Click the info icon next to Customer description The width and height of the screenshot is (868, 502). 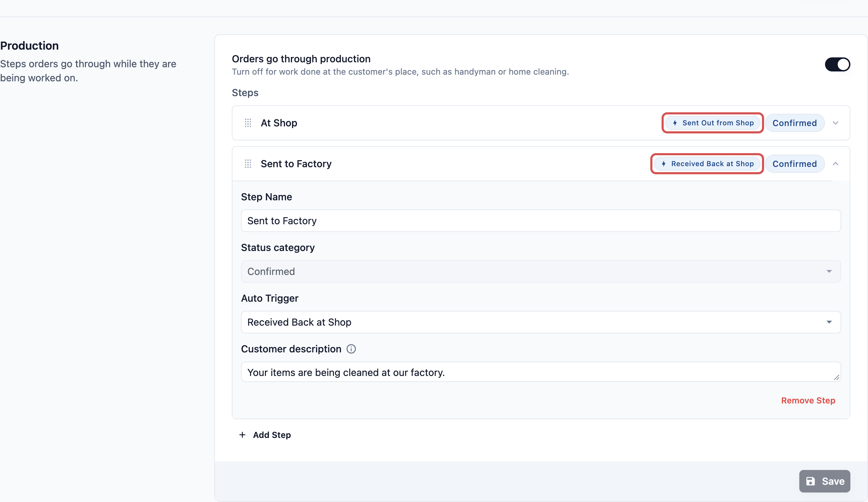tap(351, 349)
